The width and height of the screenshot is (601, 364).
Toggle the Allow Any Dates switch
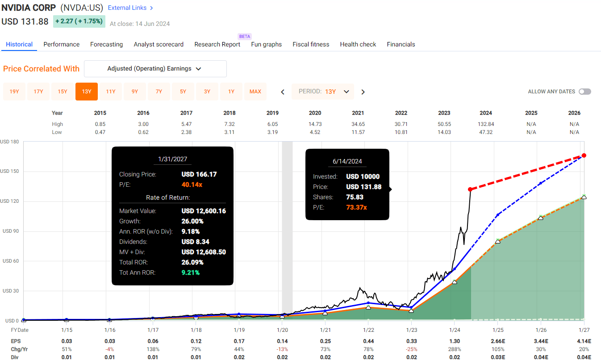585,92
